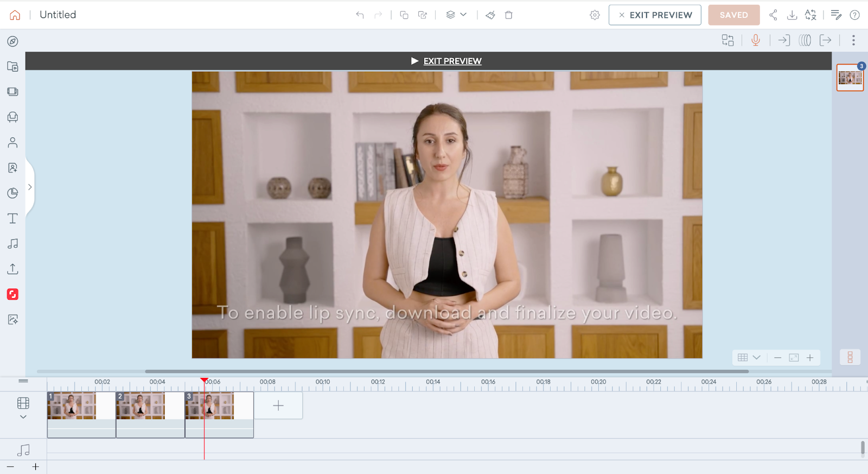Expand the collapsed left side panel
The width and height of the screenshot is (868, 474).
coord(30,187)
